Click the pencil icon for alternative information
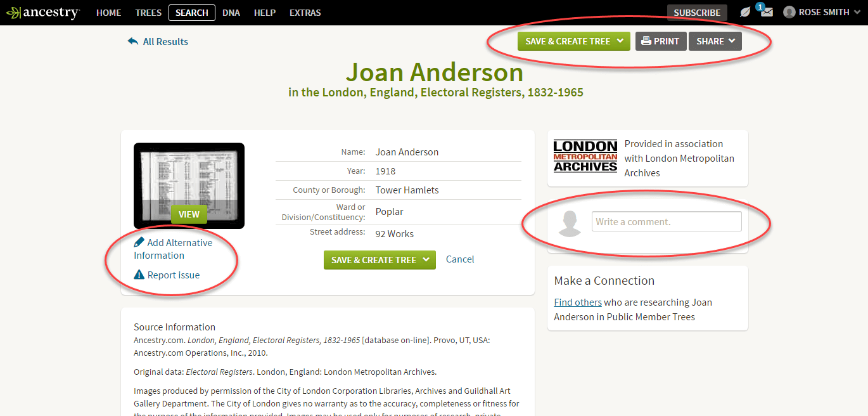868x416 pixels. point(139,242)
